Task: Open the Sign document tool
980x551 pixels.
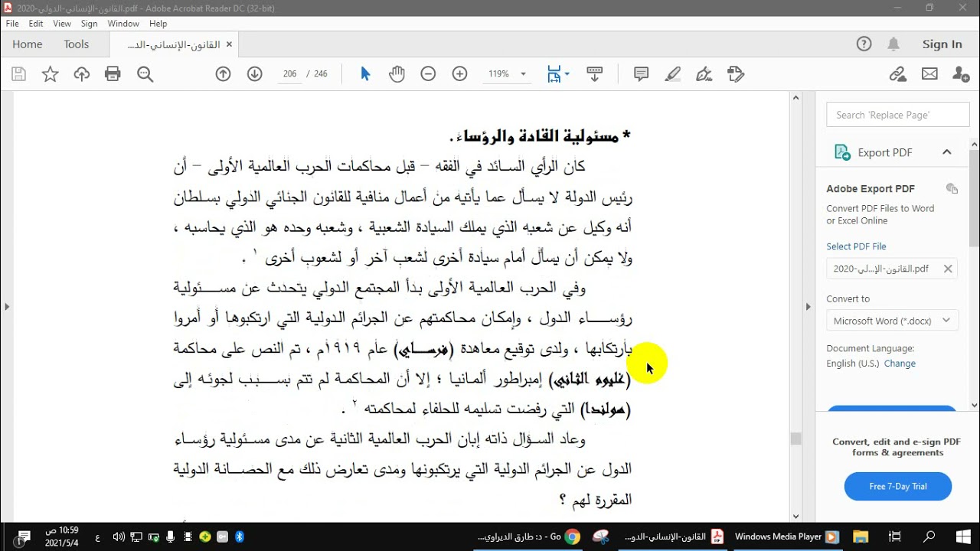Action: tap(704, 74)
